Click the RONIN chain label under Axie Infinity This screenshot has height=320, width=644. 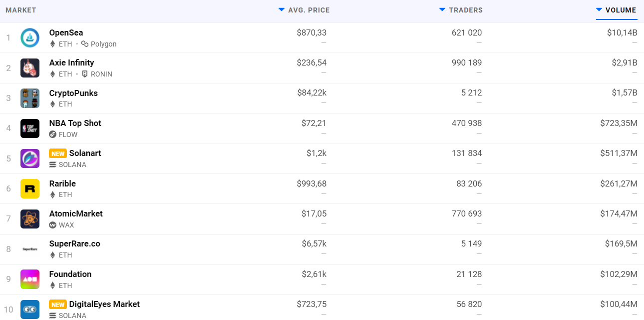click(101, 74)
